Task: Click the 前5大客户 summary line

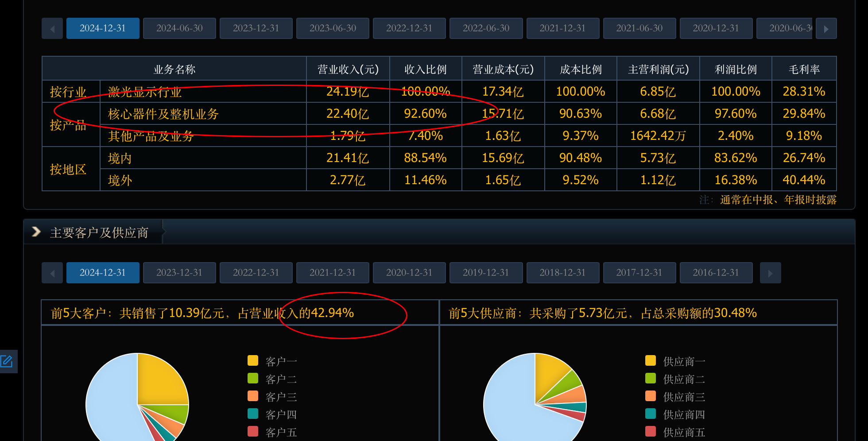Action: pos(202,313)
